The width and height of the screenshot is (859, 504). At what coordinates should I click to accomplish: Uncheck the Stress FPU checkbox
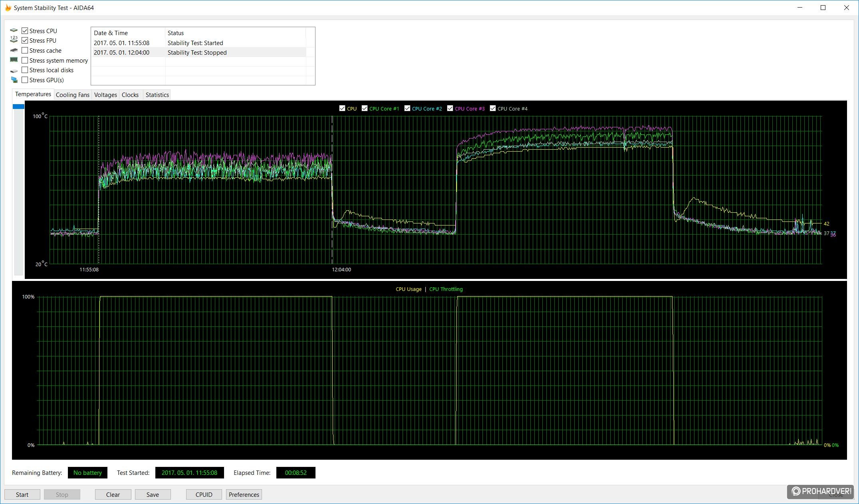pos(25,40)
